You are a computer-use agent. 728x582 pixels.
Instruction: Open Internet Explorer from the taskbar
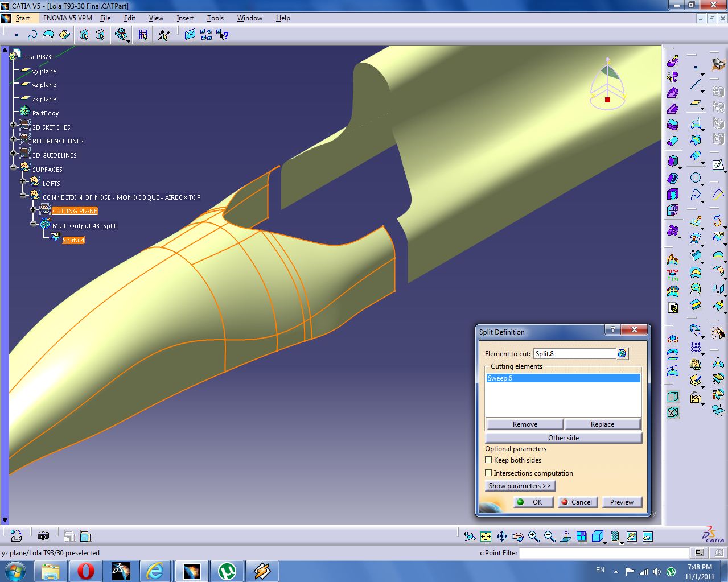(155, 571)
